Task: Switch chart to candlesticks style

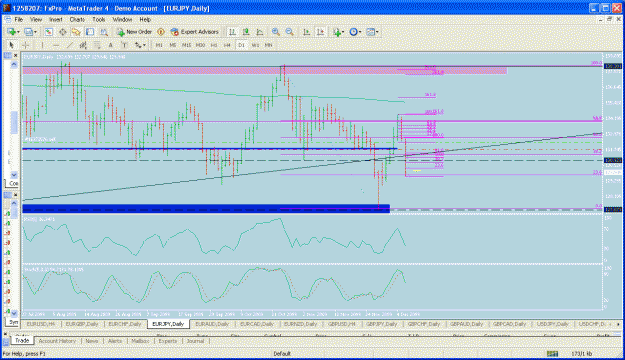Action: [x=246, y=32]
